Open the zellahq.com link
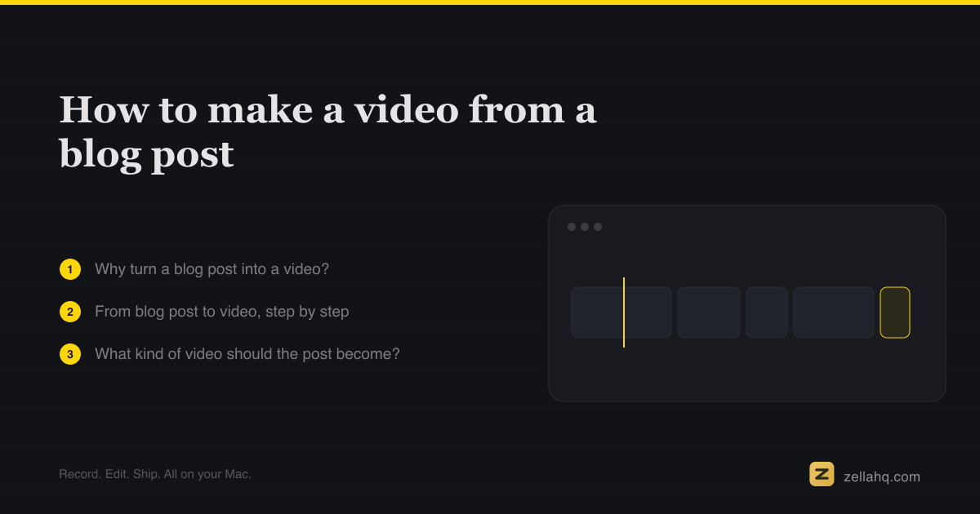This screenshot has height=514, width=980. (882, 476)
